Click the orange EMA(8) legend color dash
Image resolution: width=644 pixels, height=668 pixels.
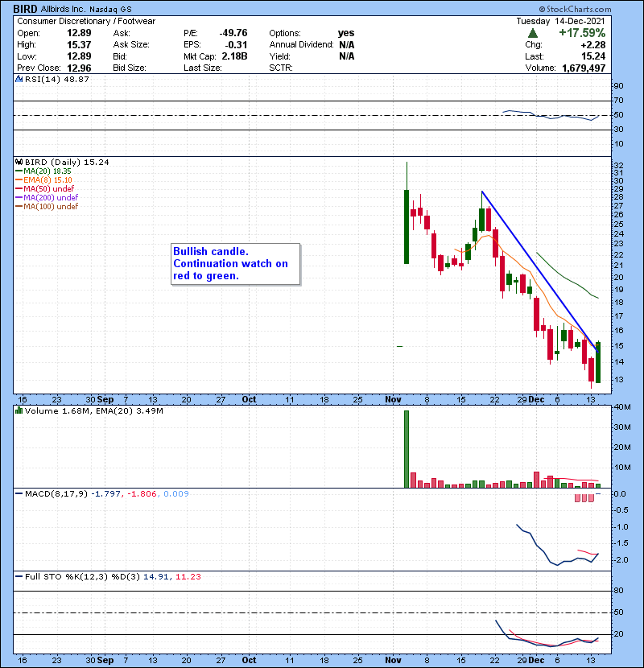[x=19, y=179]
